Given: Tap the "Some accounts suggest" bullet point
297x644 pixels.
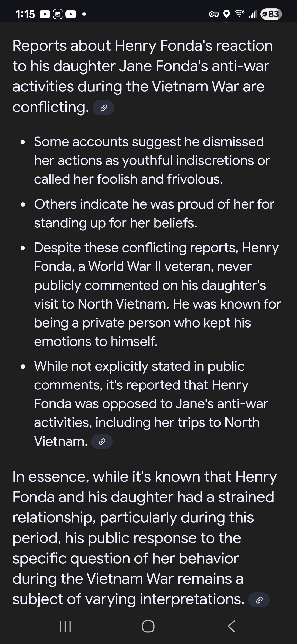Looking at the screenshot, I should (x=151, y=160).
